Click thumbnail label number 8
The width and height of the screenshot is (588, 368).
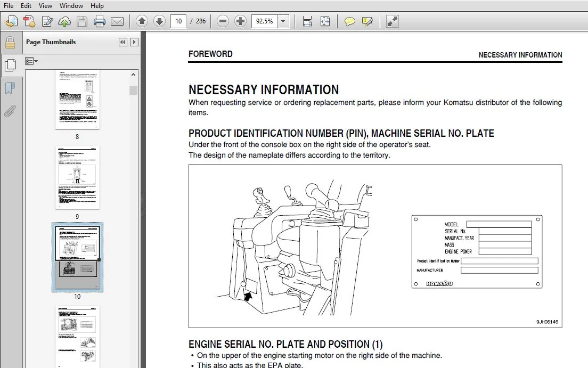[77, 136]
